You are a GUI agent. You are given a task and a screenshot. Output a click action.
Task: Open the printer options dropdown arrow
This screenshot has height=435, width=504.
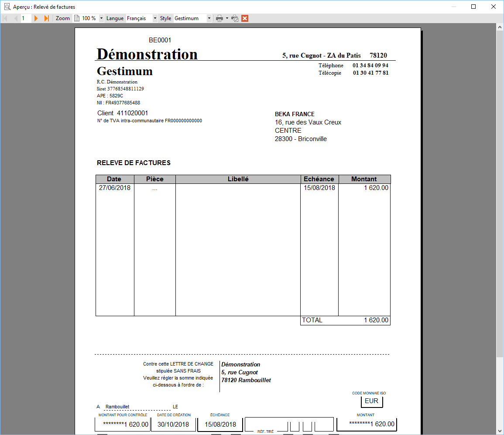coord(227,18)
